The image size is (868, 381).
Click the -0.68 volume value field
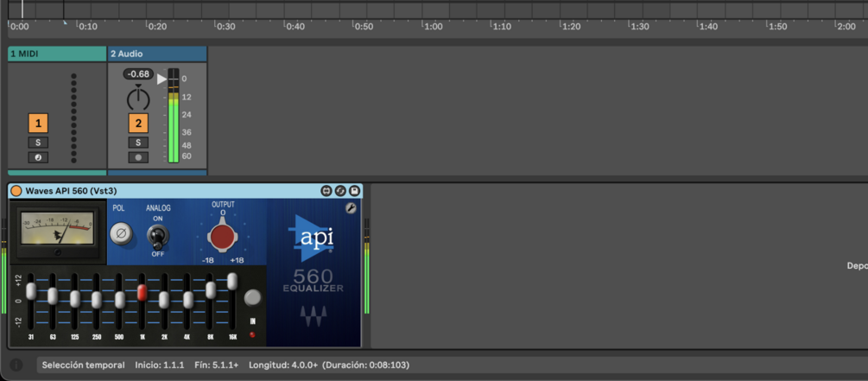click(x=138, y=73)
